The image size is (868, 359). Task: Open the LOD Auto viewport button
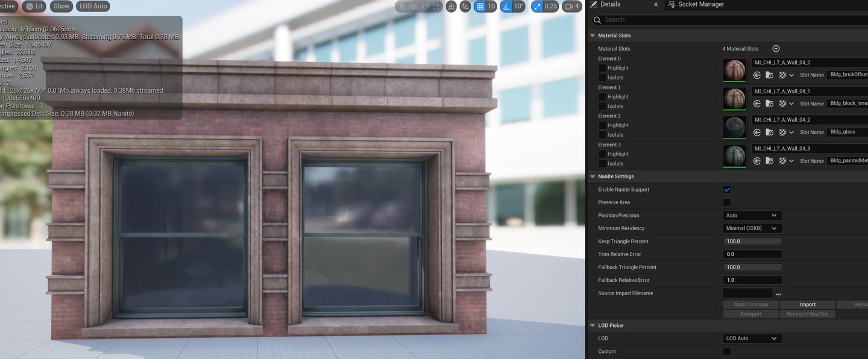pyautogui.click(x=93, y=7)
